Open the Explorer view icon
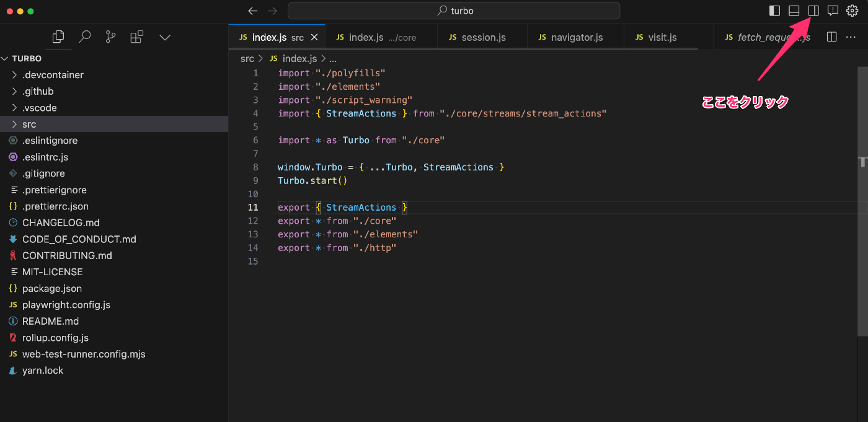Viewport: 868px width, 422px height. pos(58,37)
